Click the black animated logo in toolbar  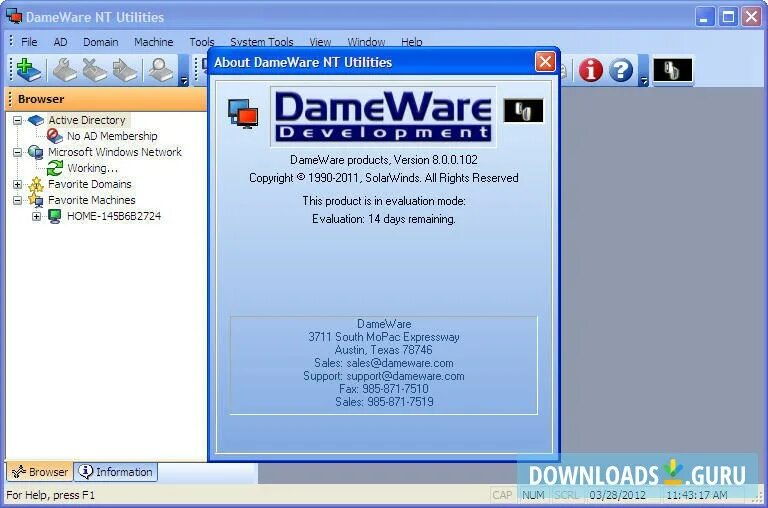(672, 70)
